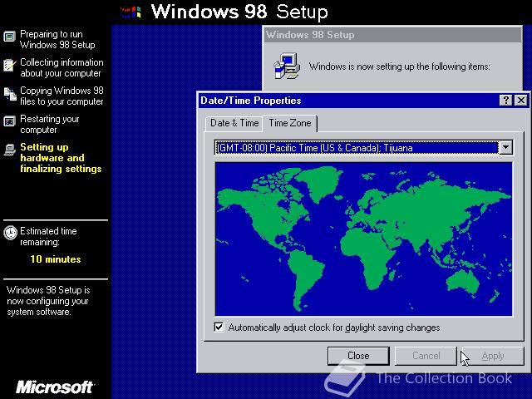Click 'Setting up hardware and finalizing settings' text
The height and width of the screenshot is (399, 532).
coord(61,158)
